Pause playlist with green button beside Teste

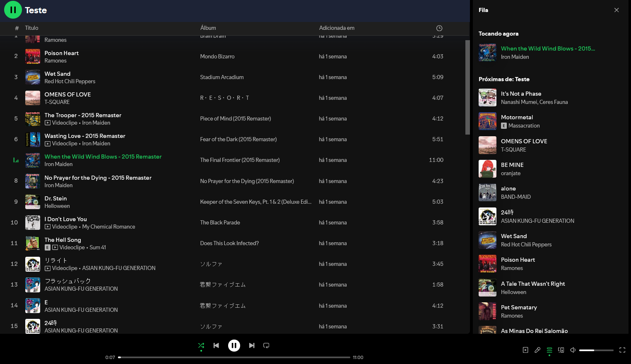coord(13,10)
